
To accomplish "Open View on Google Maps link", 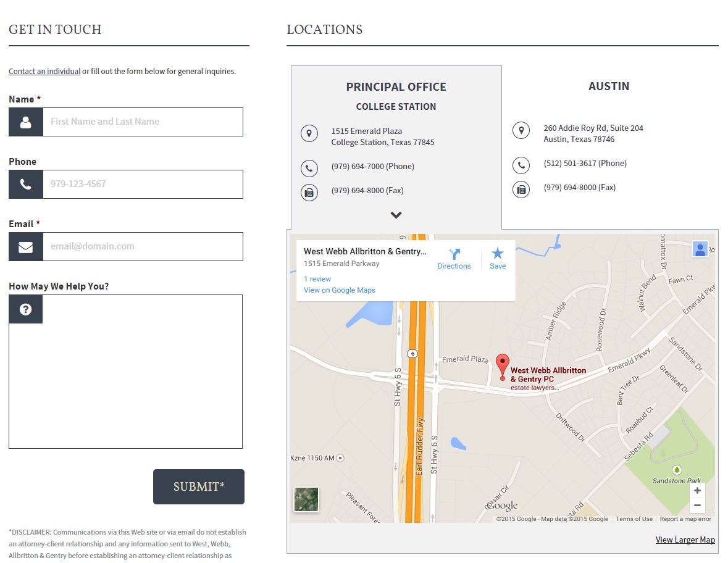I will point(340,290).
